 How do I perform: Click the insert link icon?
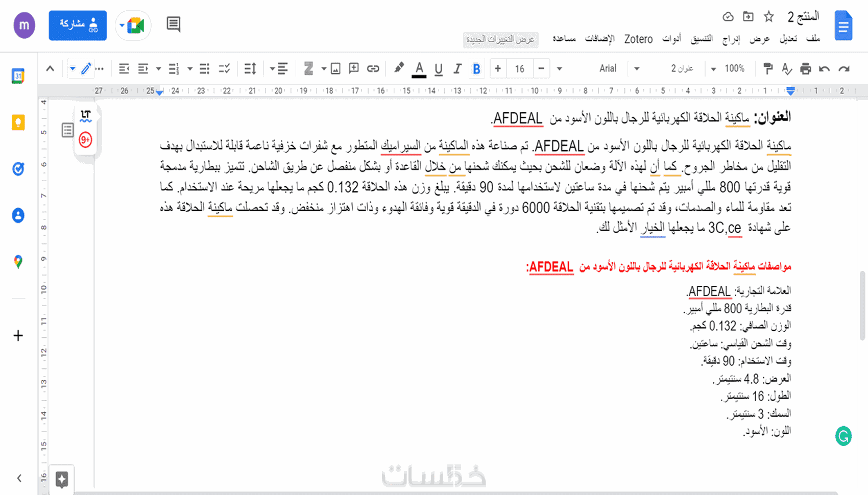[x=373, y=68]
